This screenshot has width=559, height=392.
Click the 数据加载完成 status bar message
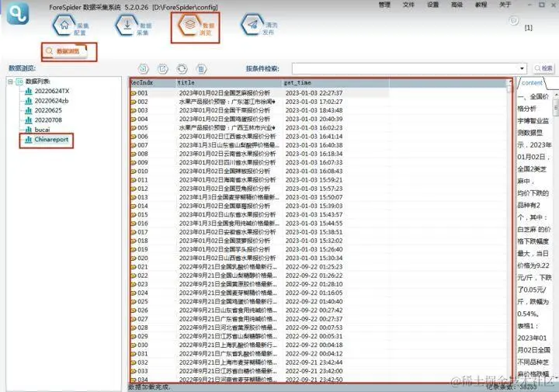point(149,387)
